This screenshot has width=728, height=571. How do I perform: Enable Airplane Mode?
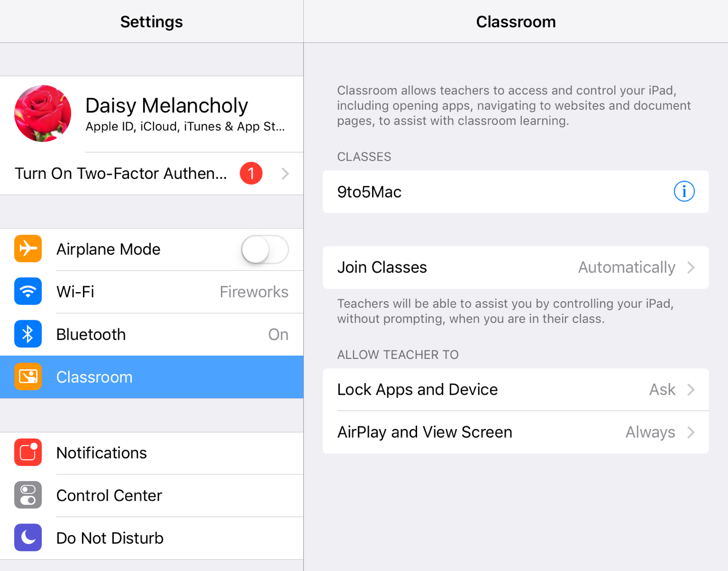coord(263,249)
